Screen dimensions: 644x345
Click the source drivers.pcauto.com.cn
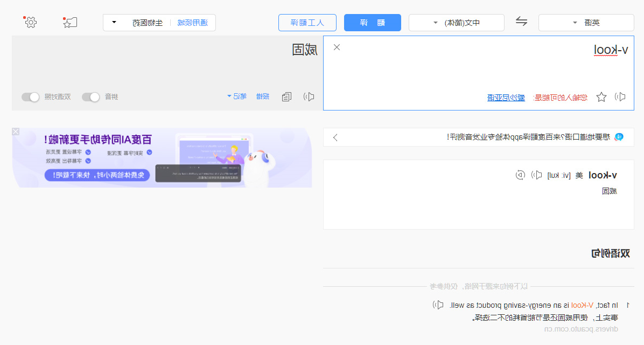pos(581,329)
